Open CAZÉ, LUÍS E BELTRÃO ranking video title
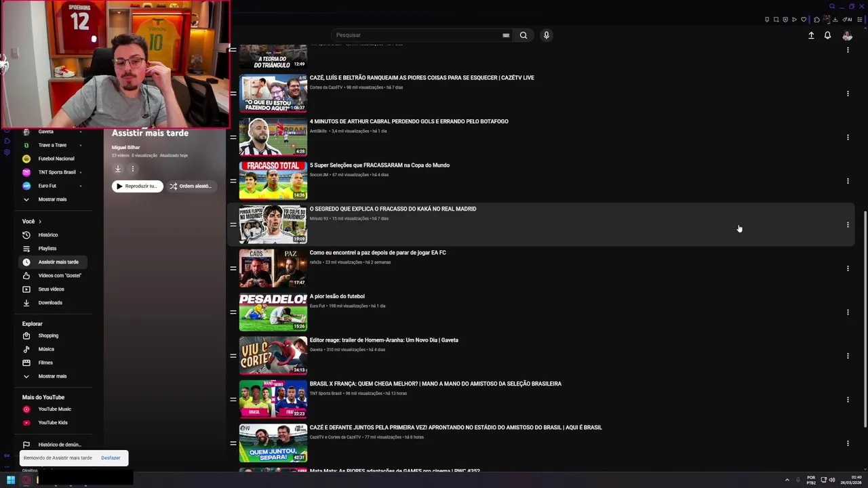The image size is (868, 488). point(422,78)
